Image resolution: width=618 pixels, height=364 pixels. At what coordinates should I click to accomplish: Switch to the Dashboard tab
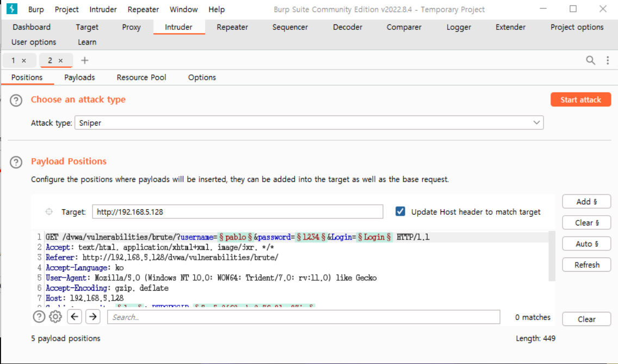pos(32,27)
